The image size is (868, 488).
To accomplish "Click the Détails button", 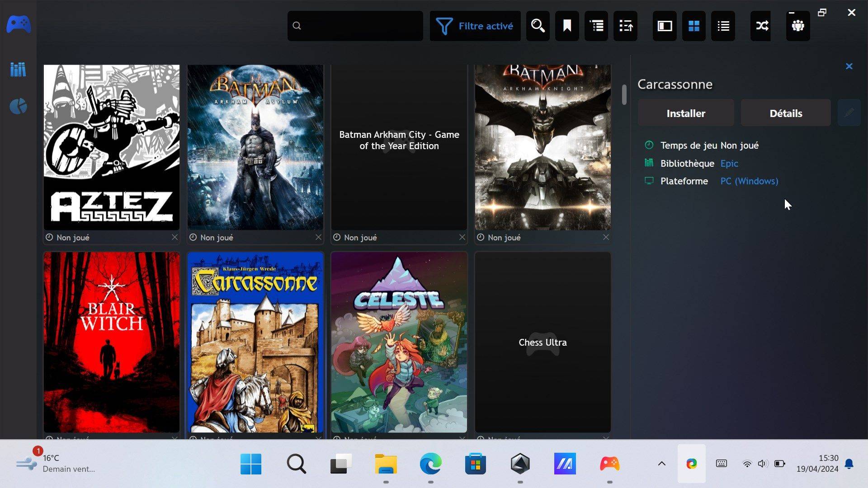I will [x=786, y=113].
